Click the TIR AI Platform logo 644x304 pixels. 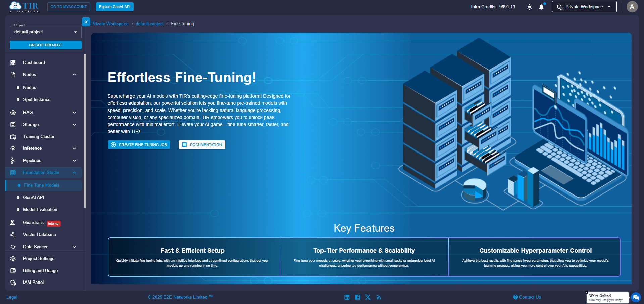24,7
